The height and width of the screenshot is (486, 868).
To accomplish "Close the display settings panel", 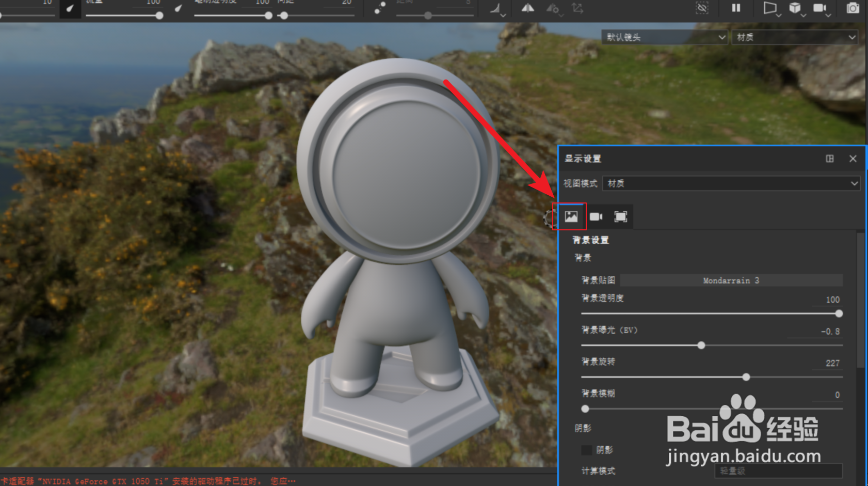I will (853, 159).
